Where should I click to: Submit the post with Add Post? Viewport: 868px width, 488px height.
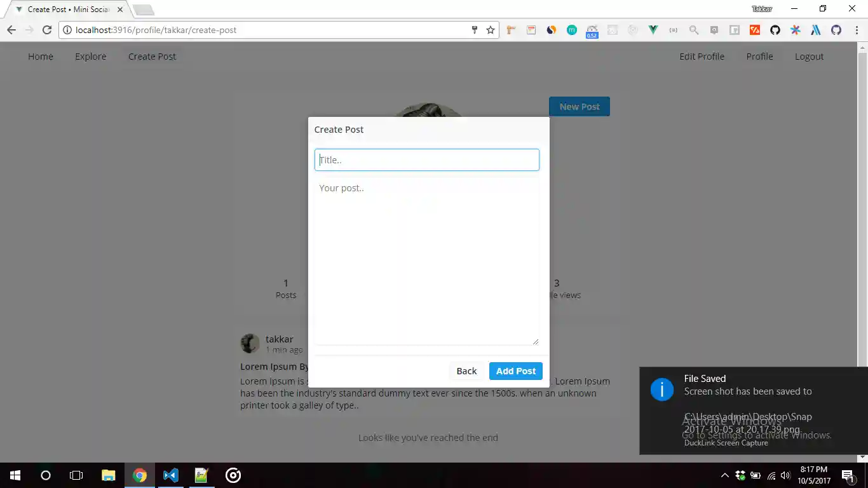515,370
